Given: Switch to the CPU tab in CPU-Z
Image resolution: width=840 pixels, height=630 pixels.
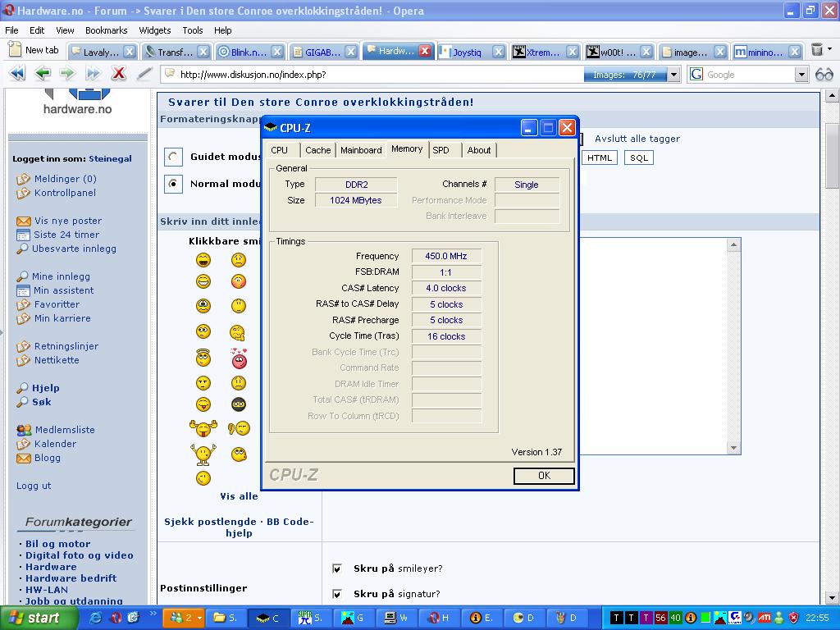Looking at the screenshot, I should [279, 150].
